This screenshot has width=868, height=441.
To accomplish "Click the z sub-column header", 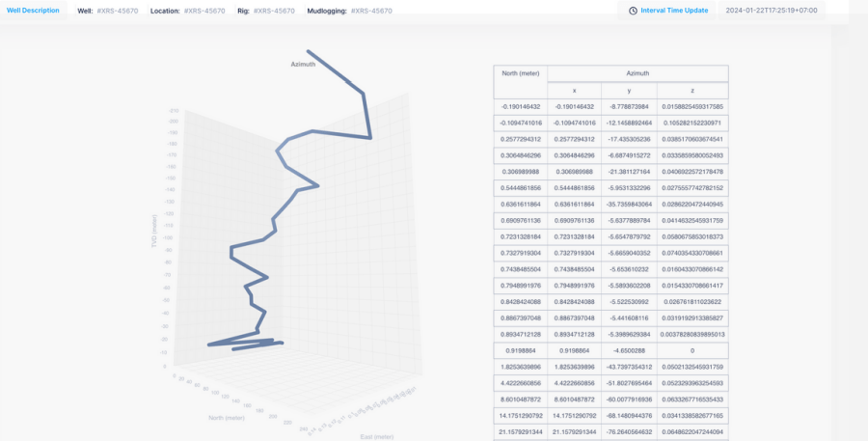I will [x=692, y=90].
